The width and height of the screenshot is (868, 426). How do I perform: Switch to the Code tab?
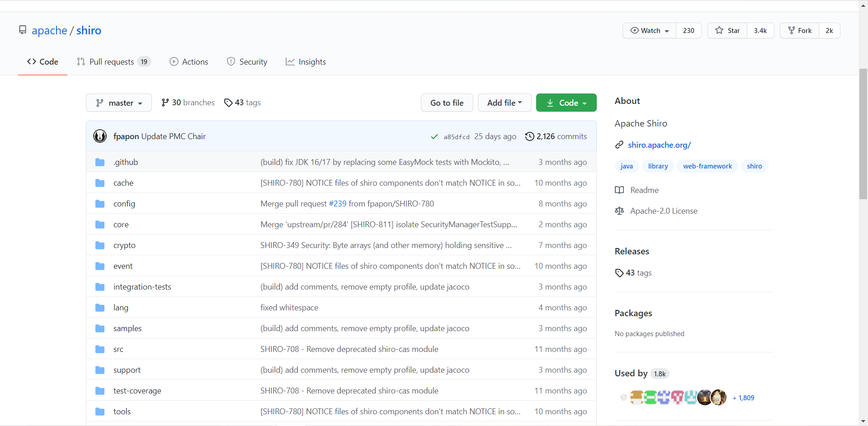pyautogui.click(x=42, y=62)
